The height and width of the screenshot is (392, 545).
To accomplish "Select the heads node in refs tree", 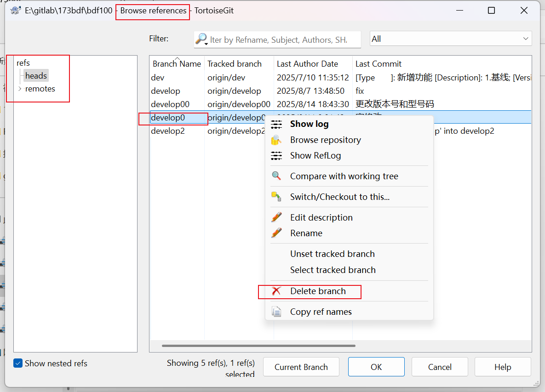I will tap(36, 75).
